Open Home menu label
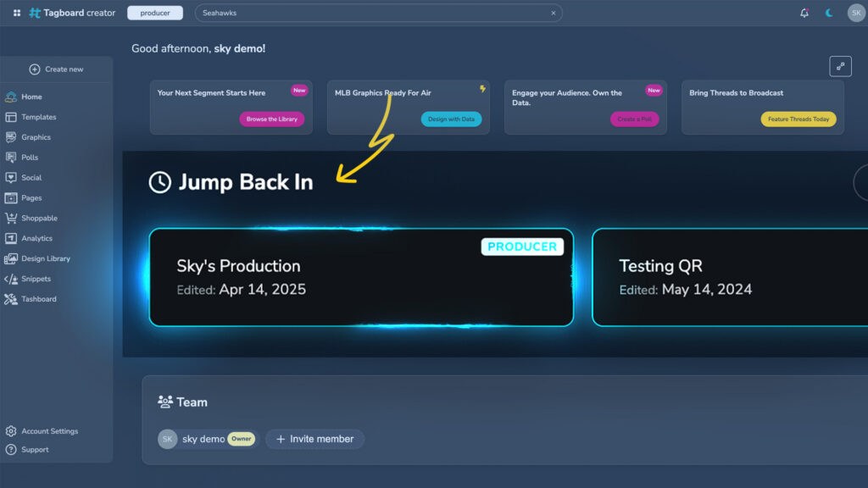This screenshot has height=488, width=868. point(31,97)
